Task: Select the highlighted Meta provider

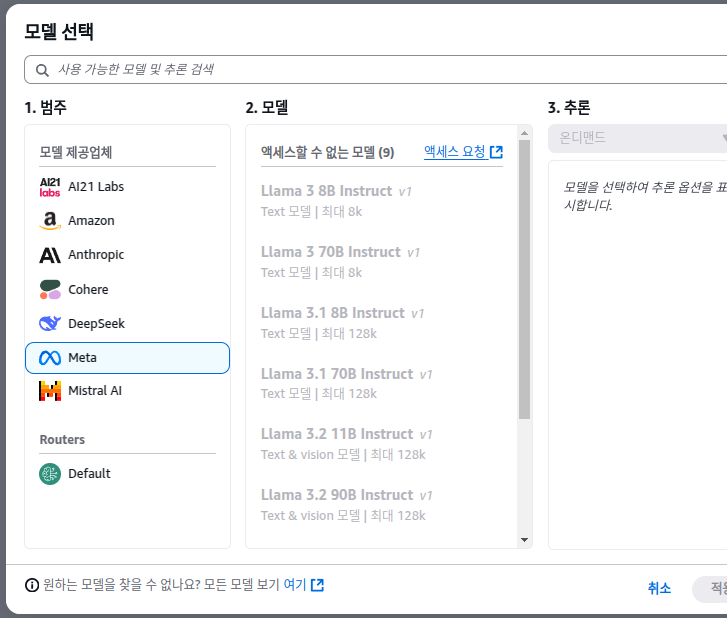Action: tap(128, 358)
